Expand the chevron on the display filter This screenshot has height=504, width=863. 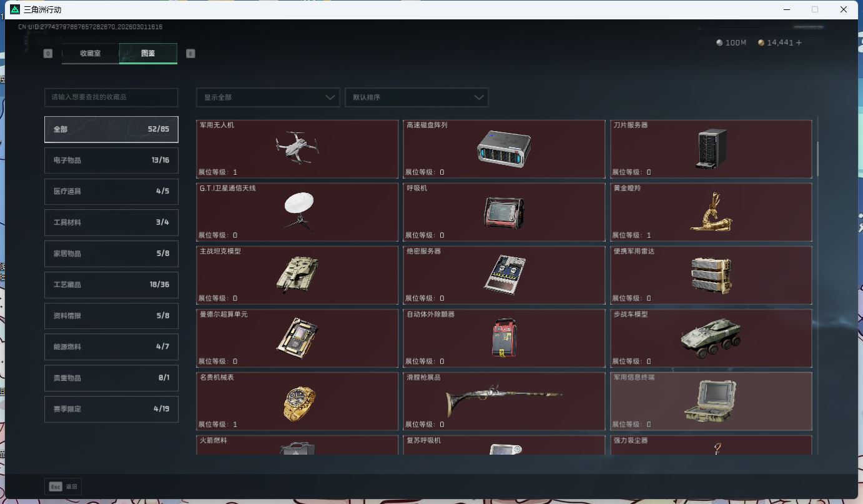coord(330,97)
